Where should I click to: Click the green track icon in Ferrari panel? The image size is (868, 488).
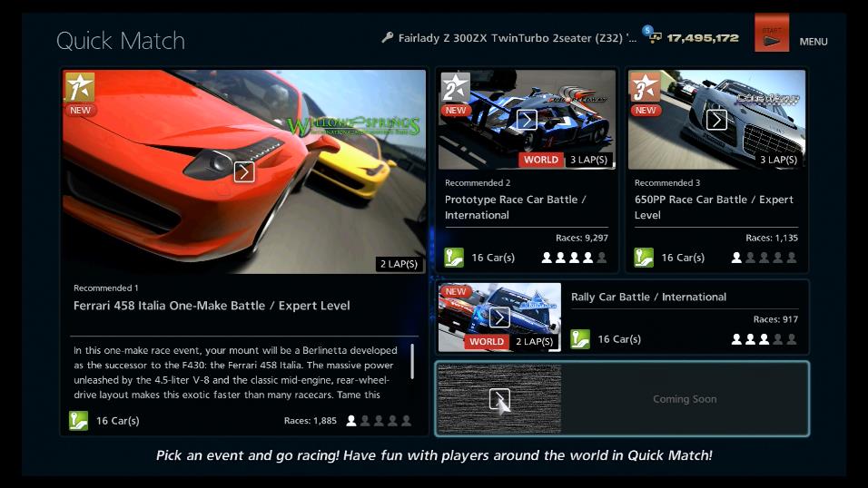pos(79,421)
